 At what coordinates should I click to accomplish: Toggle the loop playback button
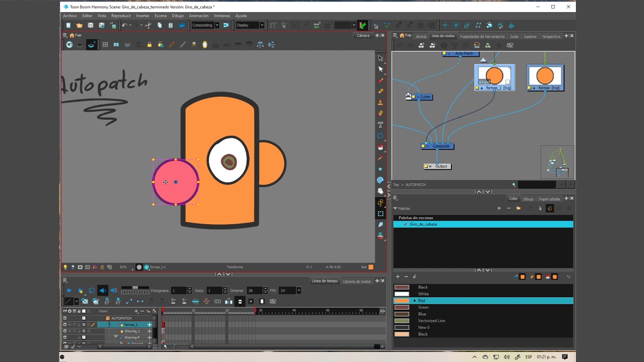pos(92,291)
